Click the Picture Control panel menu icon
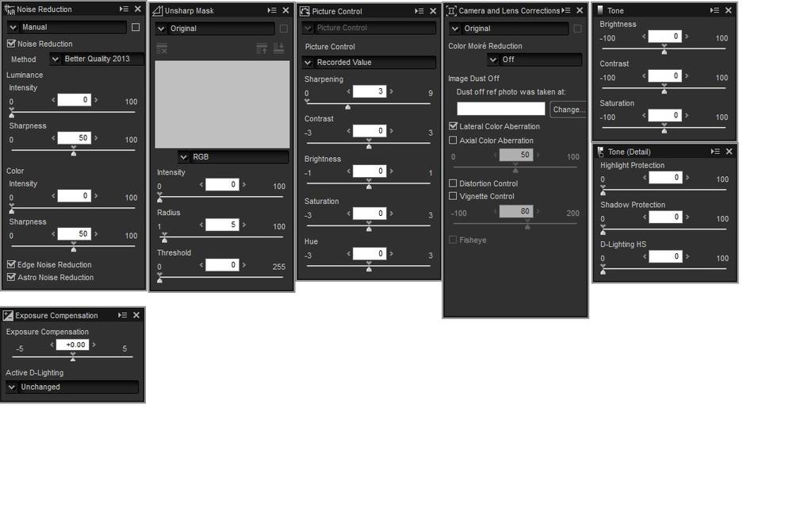The width and height of the screenshot is (812, 508). click(x=419, y=11)
